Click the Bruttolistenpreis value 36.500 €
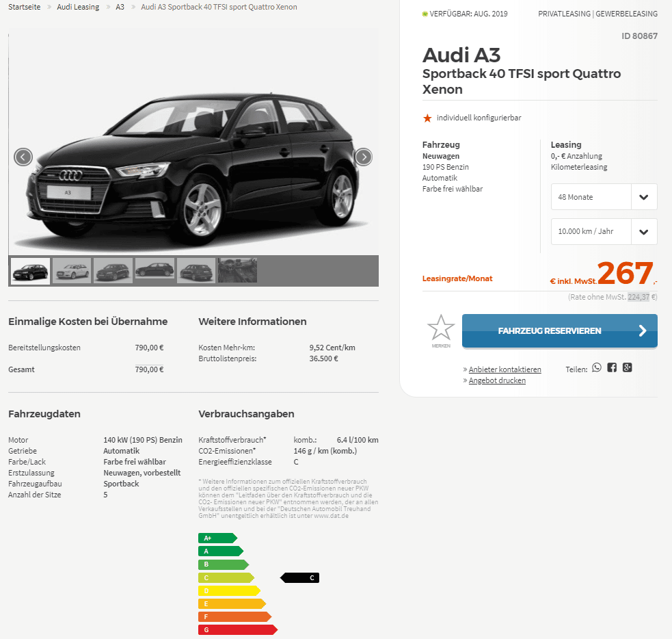Screen dimensions: 672x639 [323, 358]
